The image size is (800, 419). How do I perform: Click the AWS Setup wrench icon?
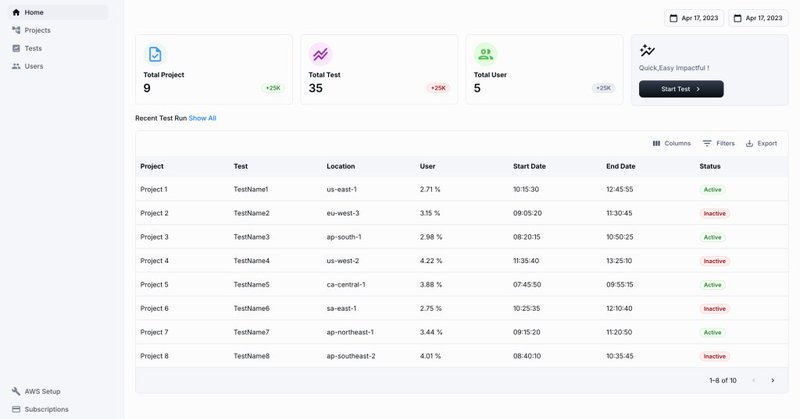tap(16, 391)
